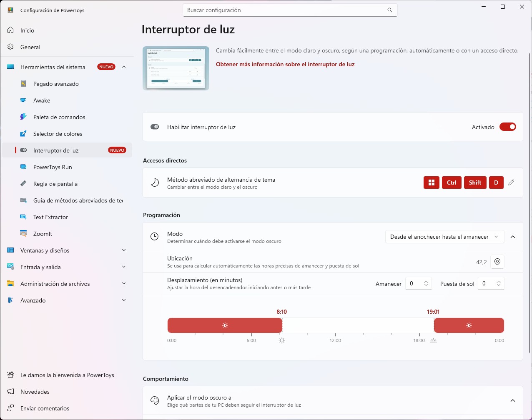The image size is (532, 420).
Task: Click the Puesta de sol offset stepper arrows
Action: (499, 283)
